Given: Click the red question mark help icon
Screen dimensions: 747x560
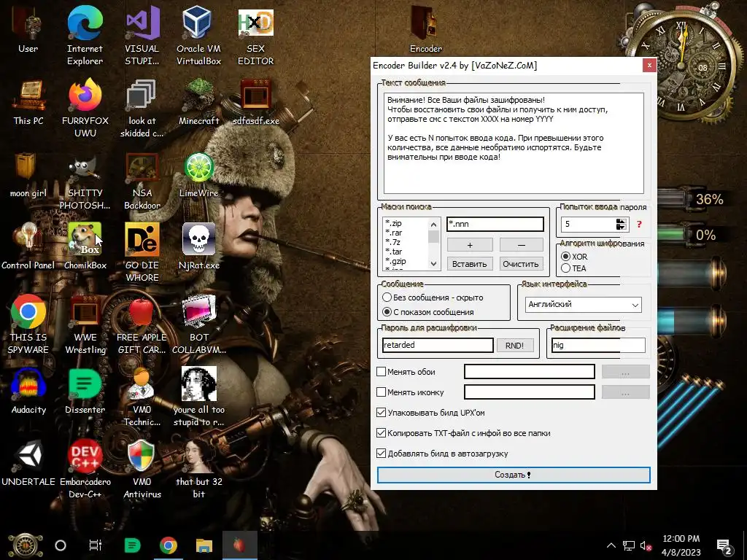Looking at the screenshot, I should click(x=639, y=224).
